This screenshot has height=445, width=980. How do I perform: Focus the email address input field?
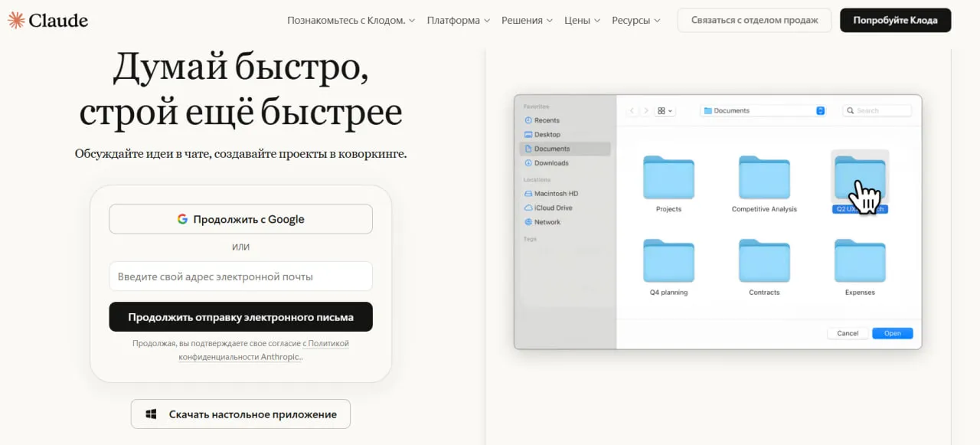click(x=240, y=276)
